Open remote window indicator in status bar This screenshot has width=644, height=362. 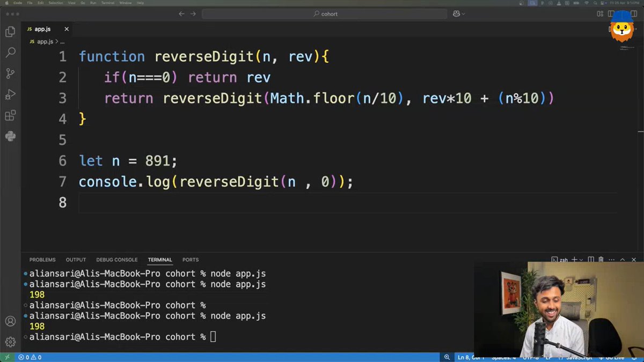pyautogui.click(x=7, y=357)
